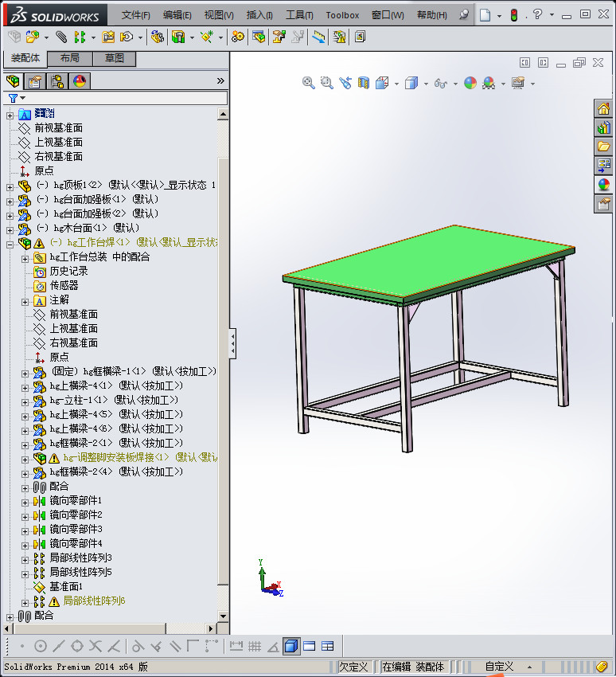The image size is (616, 677).
Task: Click the Show Hidden Components icon
Action: [x=158, y=37]
